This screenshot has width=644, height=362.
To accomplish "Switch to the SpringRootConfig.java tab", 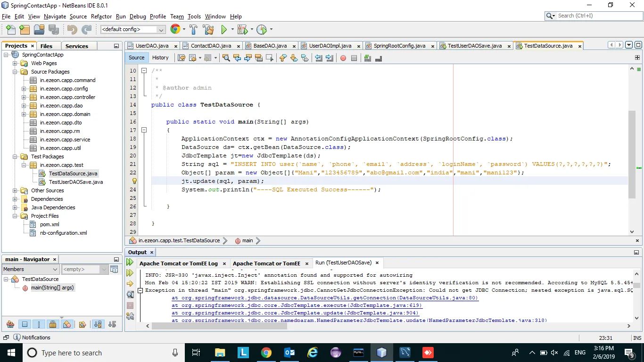I will (x=399, y=46).
